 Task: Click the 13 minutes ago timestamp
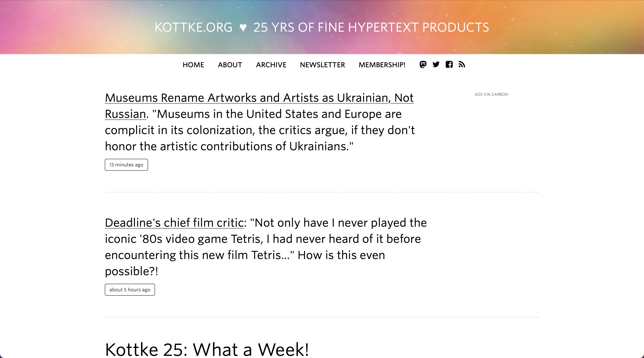126,165
